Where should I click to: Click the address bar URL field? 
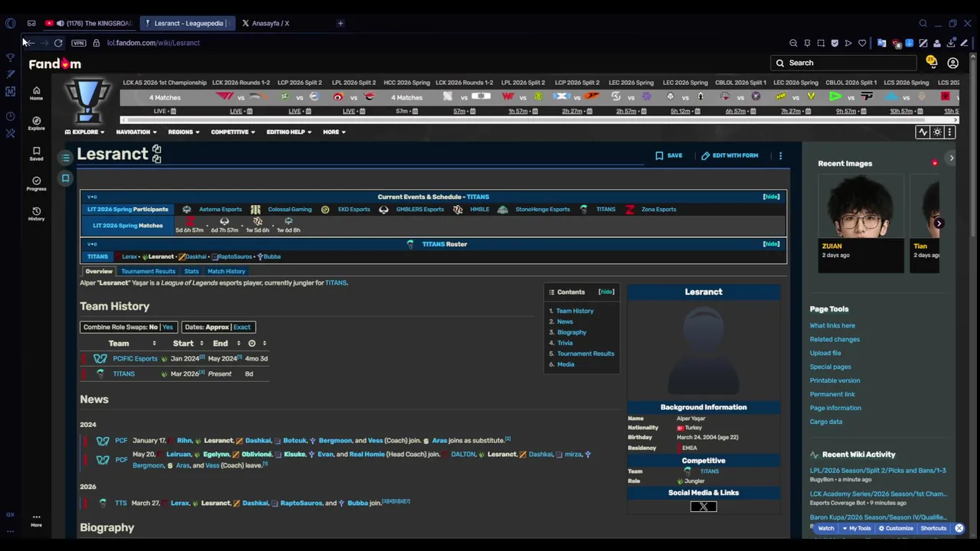[x=153, y=43]
